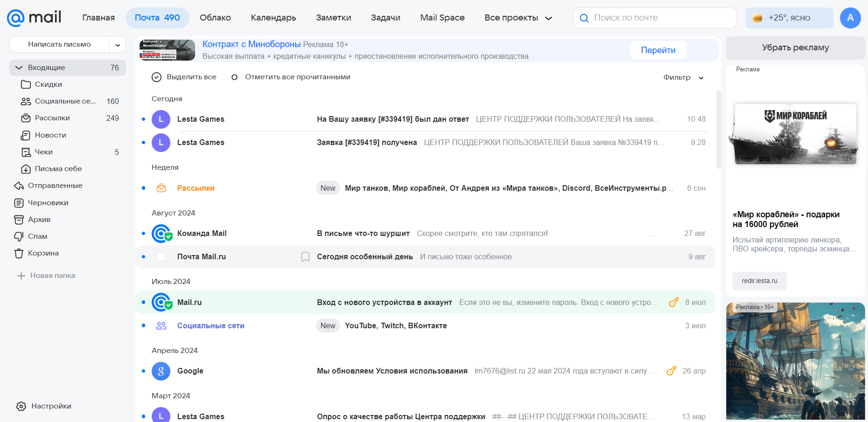868x422 pixels.
Task: Click the flag bookmark on Почта Mail.ru email
Action: click(x=305, y=257)
